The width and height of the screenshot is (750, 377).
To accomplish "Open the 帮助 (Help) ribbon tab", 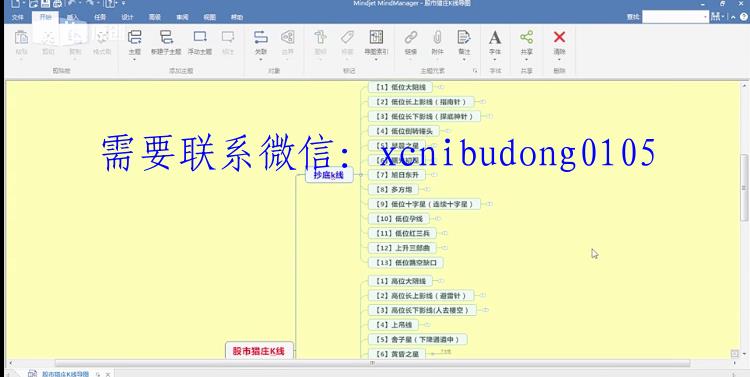I will [237, 17].
